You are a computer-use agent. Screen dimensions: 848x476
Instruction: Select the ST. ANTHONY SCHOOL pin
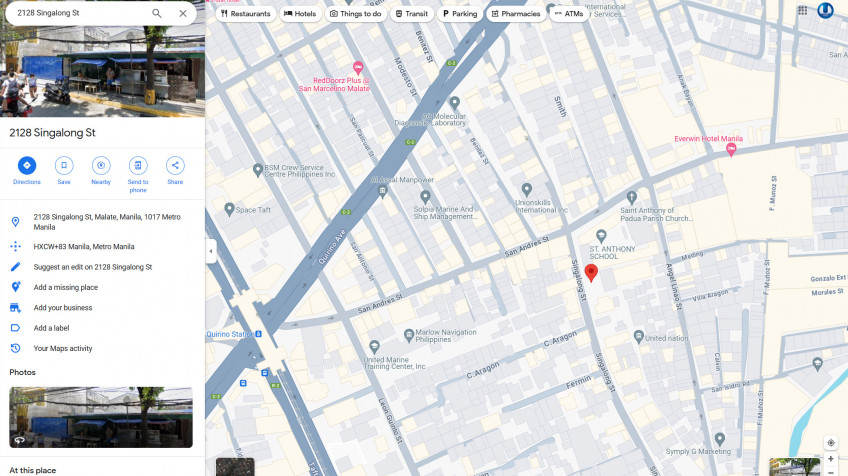601,236
